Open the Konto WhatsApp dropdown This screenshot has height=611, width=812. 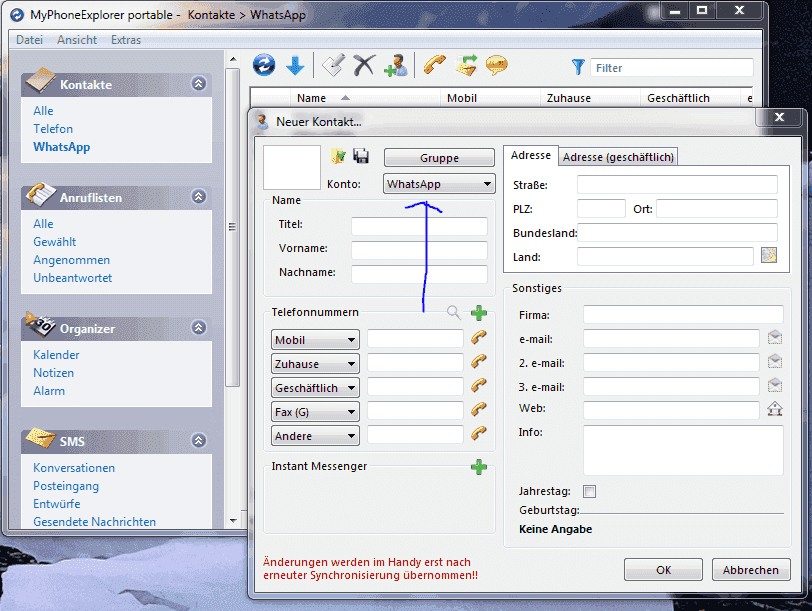point(439,184)
